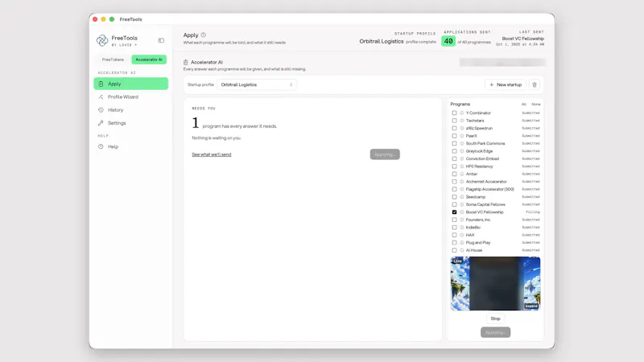Click the 'Submitted' status for Y Combinator

pos(530,113)
